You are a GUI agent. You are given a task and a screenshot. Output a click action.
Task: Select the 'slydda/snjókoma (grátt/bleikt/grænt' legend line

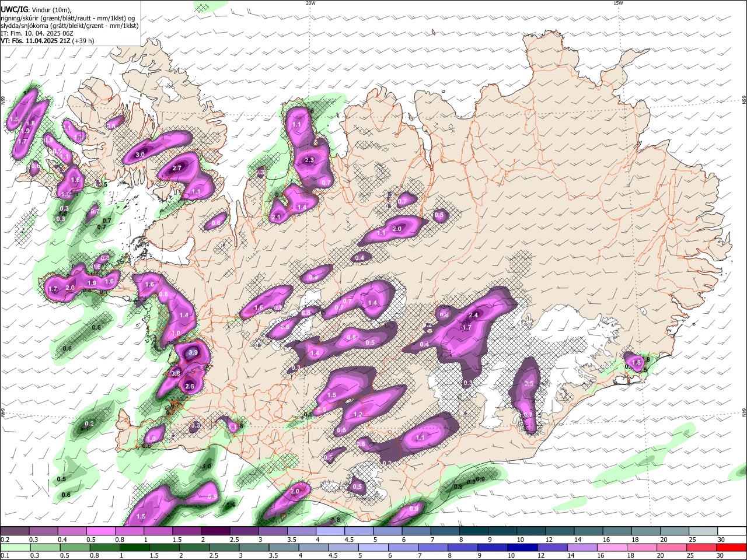point(69,26)
